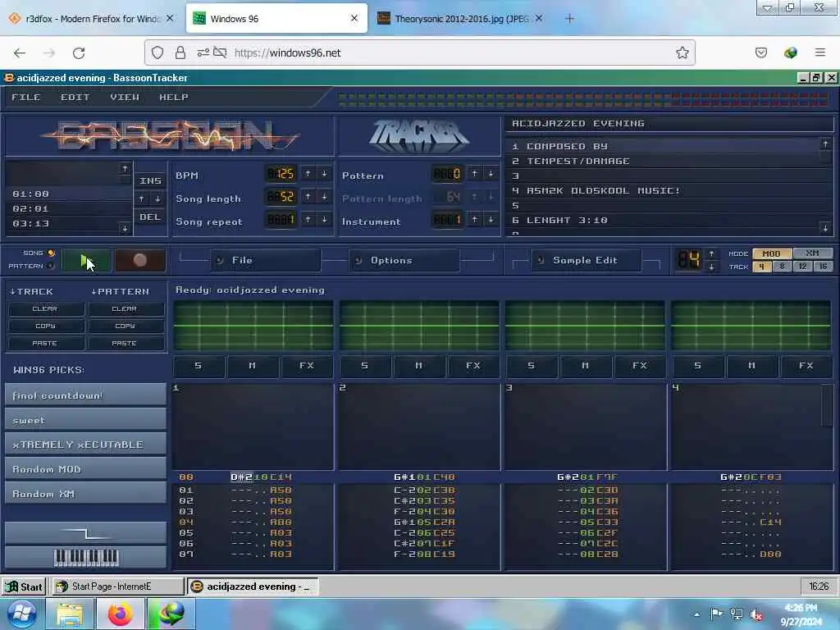Switch to r3dfox browser tab
This screenshot has width=840, height=630.
point(92,19)
